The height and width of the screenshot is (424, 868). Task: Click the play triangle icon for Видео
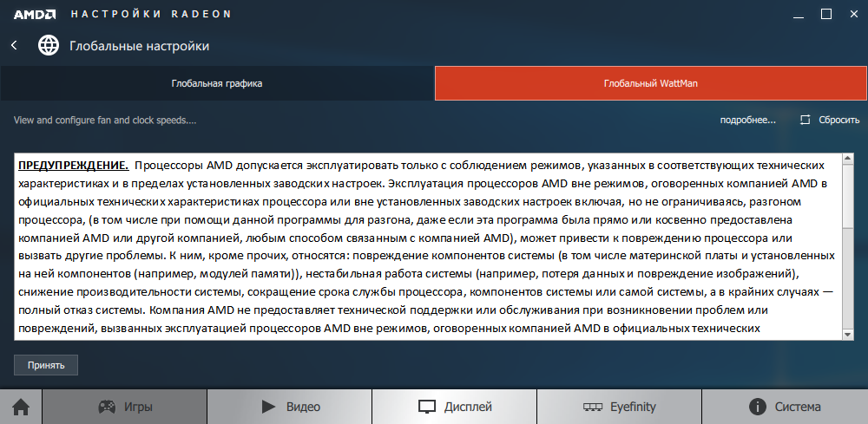[x=268, y=408]
